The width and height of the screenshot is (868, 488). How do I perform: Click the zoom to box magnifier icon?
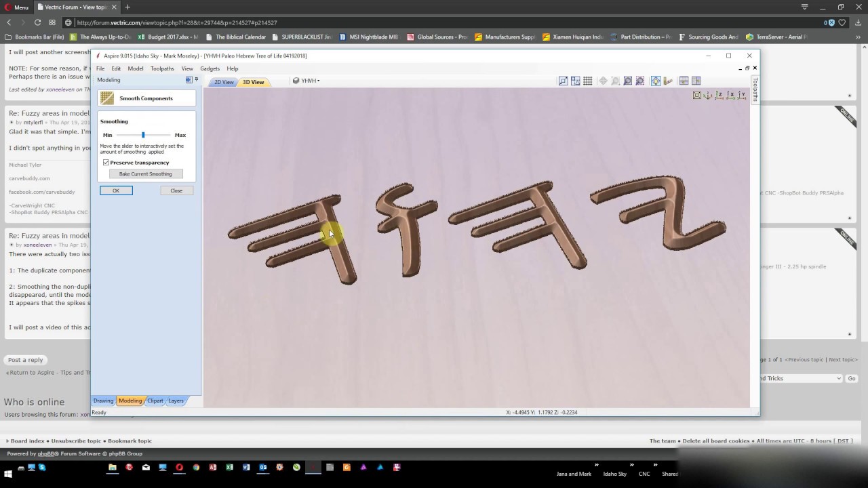[640, 81]
